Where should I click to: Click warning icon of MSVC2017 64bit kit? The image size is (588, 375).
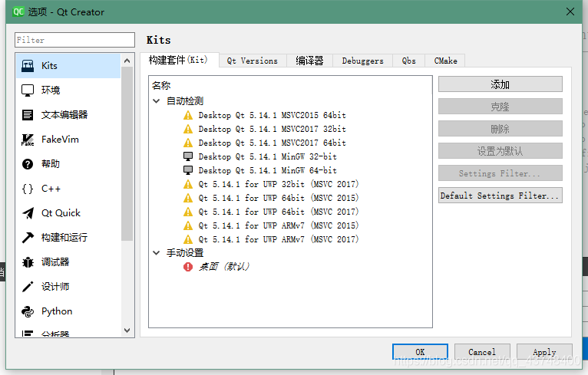point(188,143)
